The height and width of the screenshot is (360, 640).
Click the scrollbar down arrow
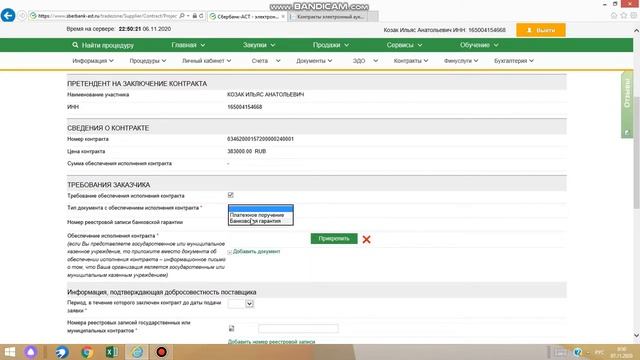click(x=636, y=335)
